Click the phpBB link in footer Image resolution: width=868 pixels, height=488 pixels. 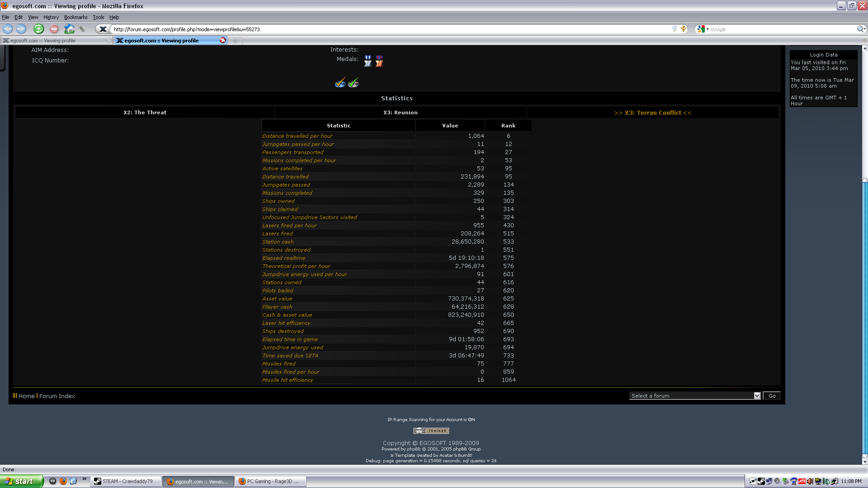coord(414,449)
